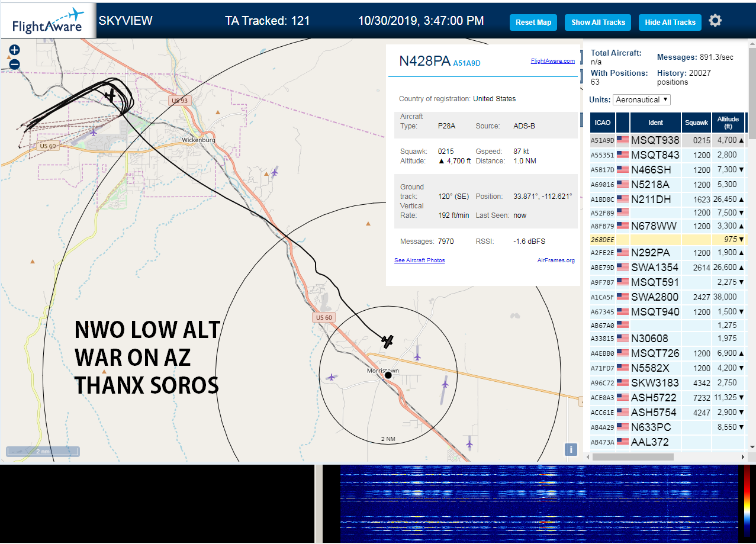756x544 pixels.
Task: Select the SWA1354 aircraft row
Action: (x=668, y=268)
